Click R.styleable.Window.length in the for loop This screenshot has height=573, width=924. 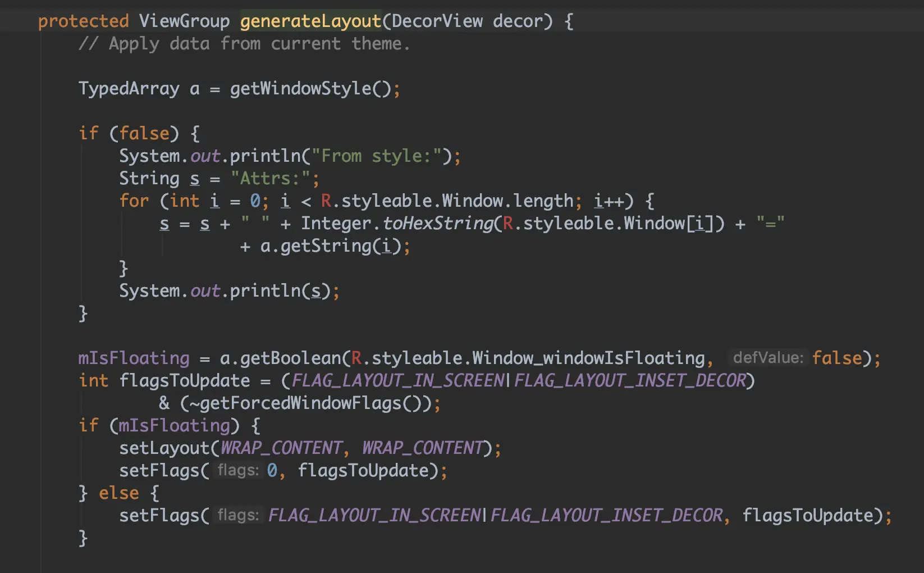click(447, 201)
